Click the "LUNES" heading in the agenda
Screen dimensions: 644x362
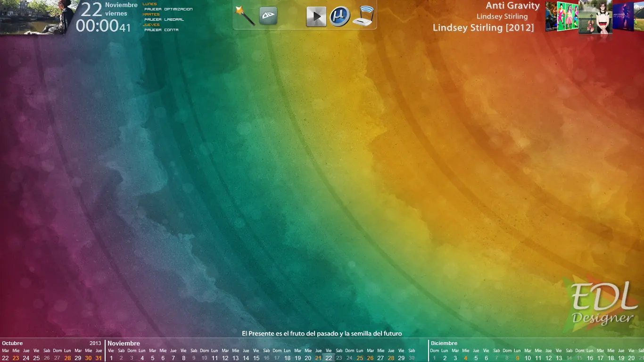149,4
